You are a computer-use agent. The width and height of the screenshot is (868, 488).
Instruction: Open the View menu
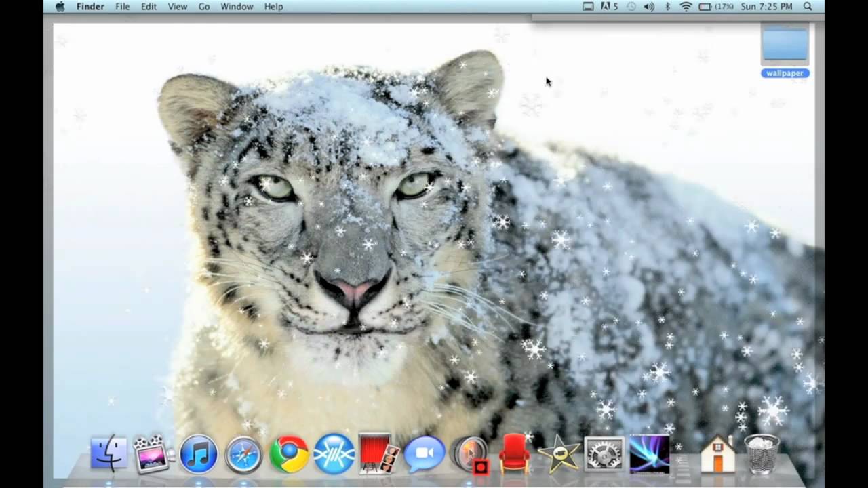click(178, 7)
